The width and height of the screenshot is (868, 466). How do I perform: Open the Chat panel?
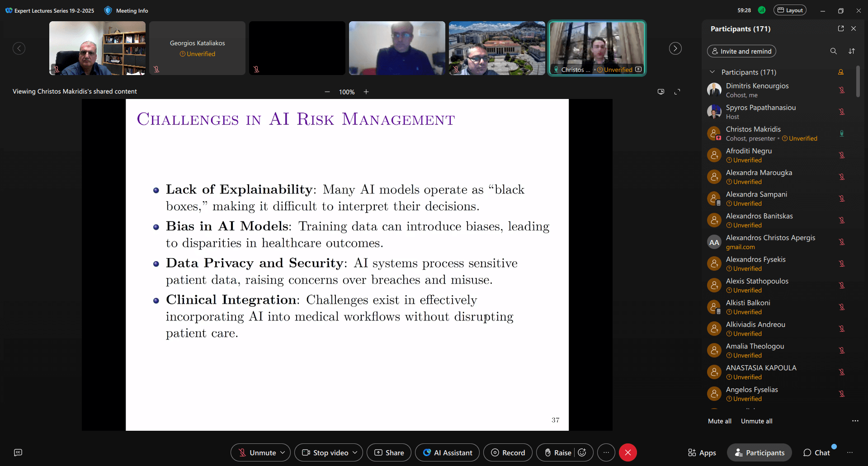click(816, 452)
